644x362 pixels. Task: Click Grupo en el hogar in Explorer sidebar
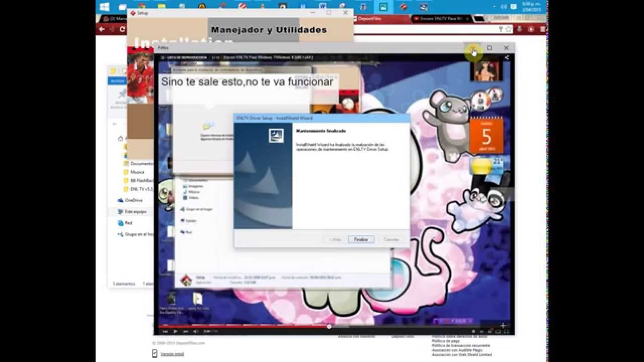click(135, 234)
